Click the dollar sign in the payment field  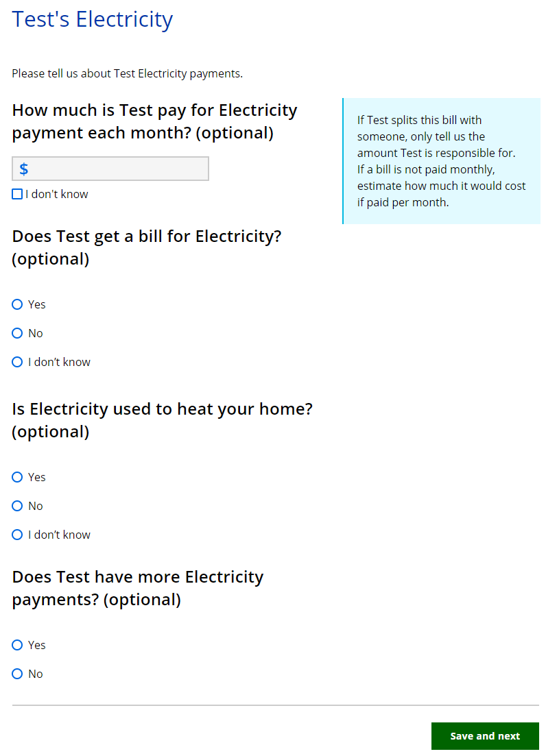[24, 169]
